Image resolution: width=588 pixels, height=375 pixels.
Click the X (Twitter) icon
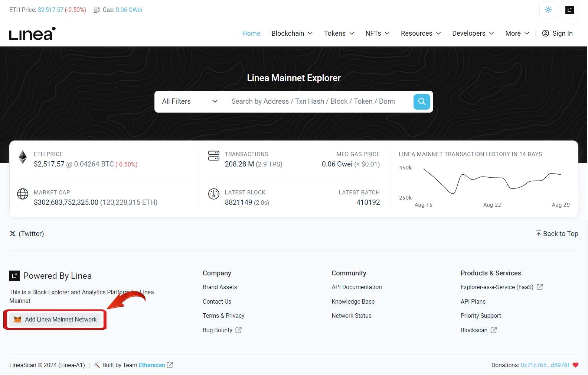pyautogui.click(x=13, y=233)
